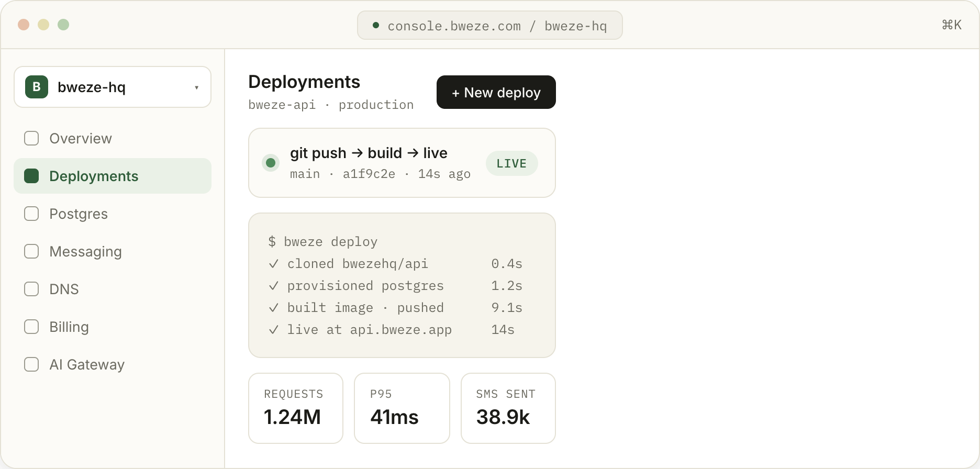Click the green live status dot on the deployment card

271,163
